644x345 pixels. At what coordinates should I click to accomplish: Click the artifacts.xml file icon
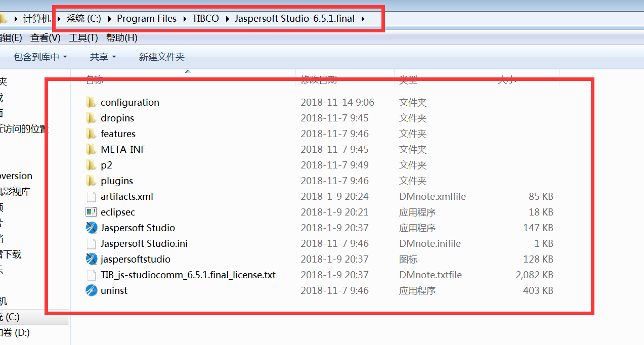pos(91,196)
